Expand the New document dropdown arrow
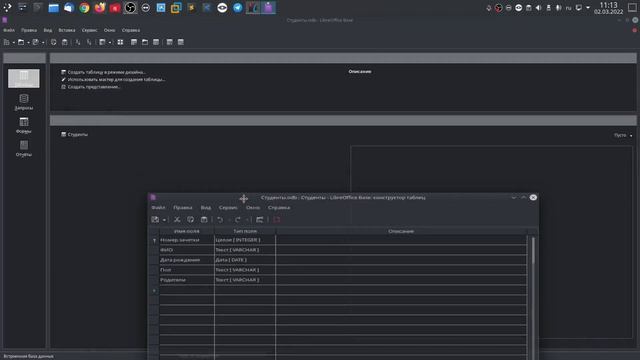The height and width of the screenshot is (360, 640). 13,42
